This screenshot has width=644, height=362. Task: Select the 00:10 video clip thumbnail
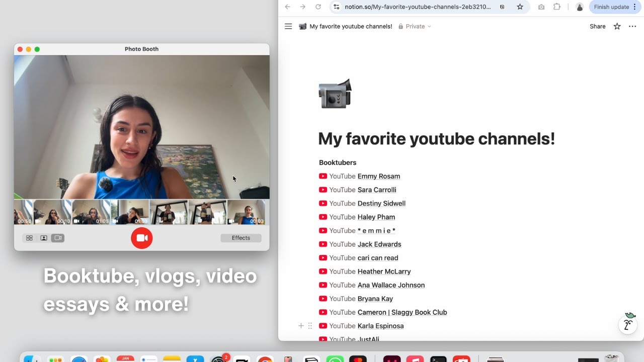coord(52,212)
